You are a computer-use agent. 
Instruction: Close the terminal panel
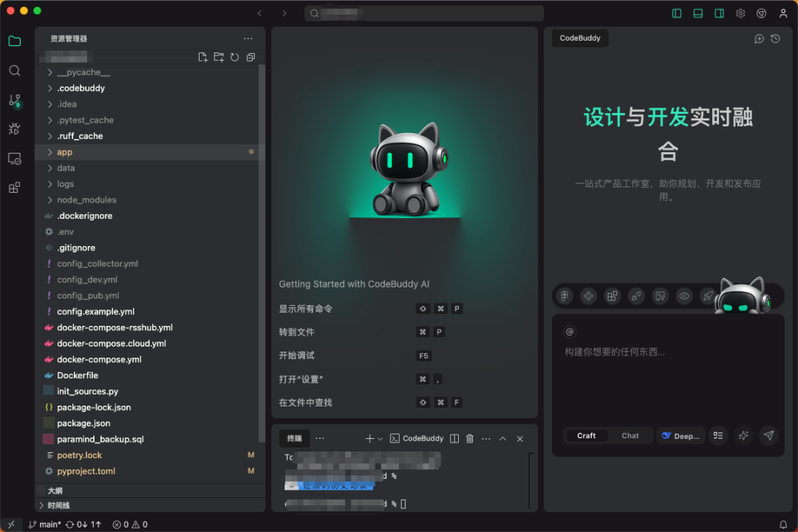point(519,438)
